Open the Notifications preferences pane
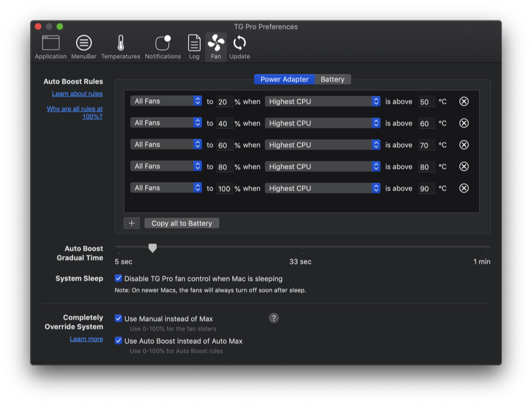The height and width of the screenshot is (405, 532). click(163, 47)
